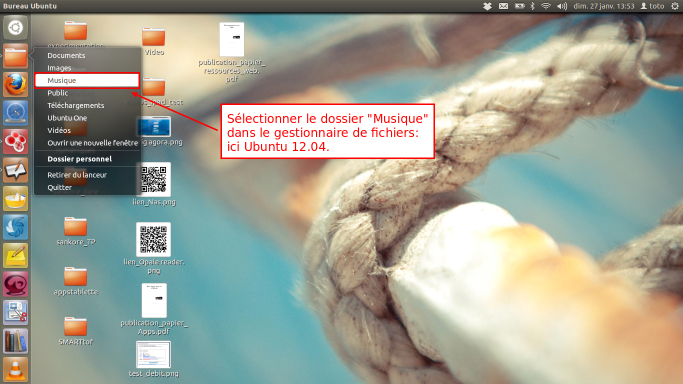Select publication_papier_ressources_web.pdf file
The height and width of the screenshot is (384, 683).
[x=232, y=52]
